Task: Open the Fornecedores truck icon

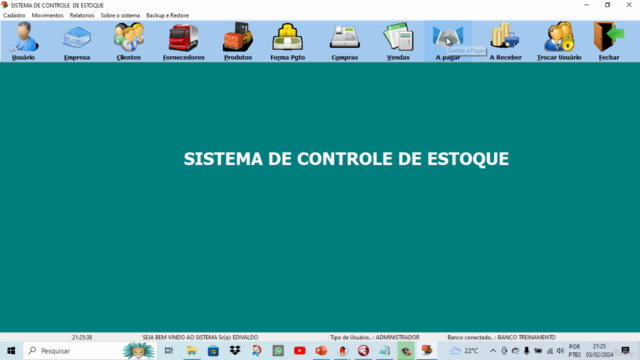Action: pyautogui.click(x=184, y=42)
